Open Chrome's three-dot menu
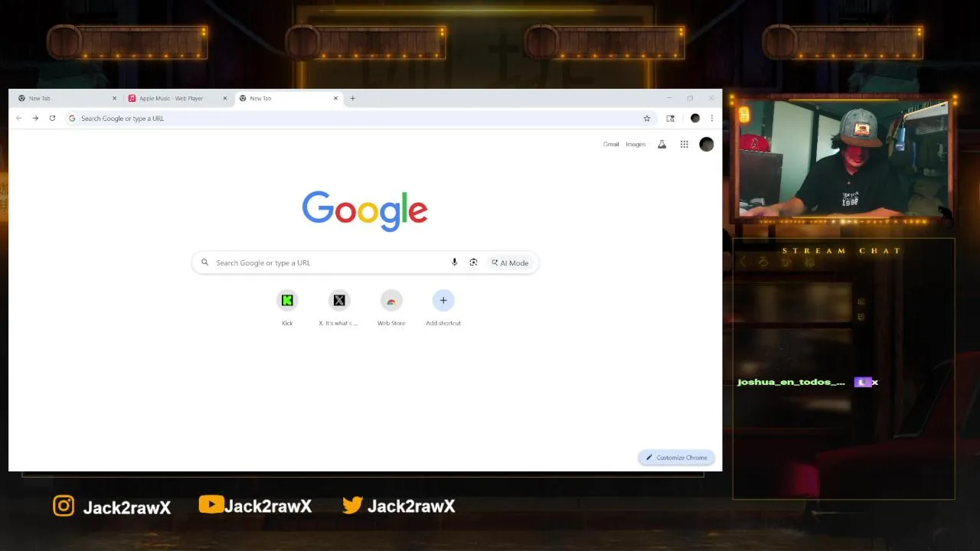This screenshot has width=980, height=551. pos(712,118)
